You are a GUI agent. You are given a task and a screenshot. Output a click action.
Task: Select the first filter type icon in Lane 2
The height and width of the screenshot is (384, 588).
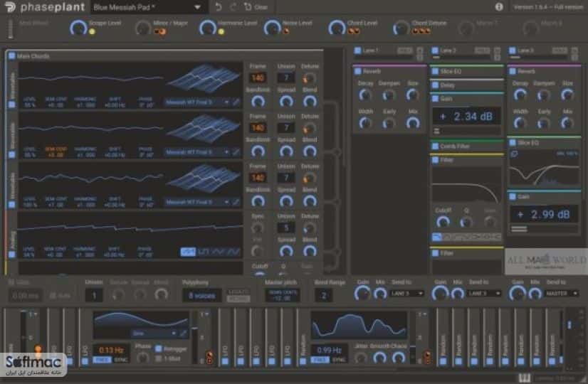click(x=437, y=237)
